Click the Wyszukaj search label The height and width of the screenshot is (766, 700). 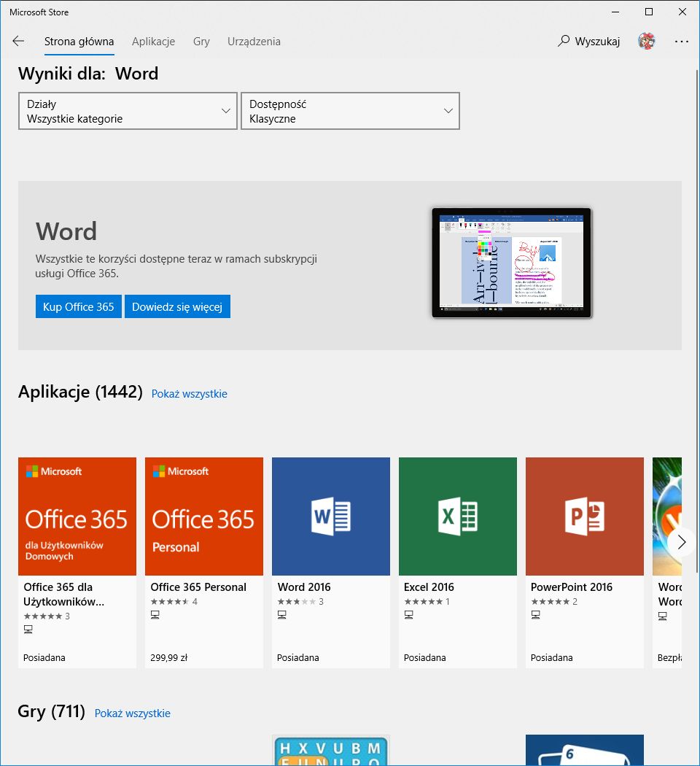coord(597,42)
